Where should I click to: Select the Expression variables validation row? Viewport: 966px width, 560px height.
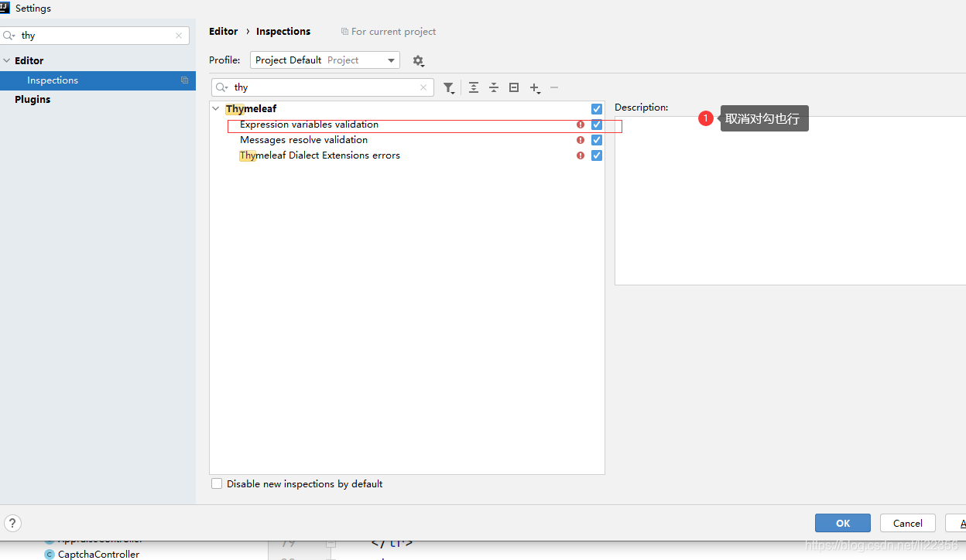point(407,125)
